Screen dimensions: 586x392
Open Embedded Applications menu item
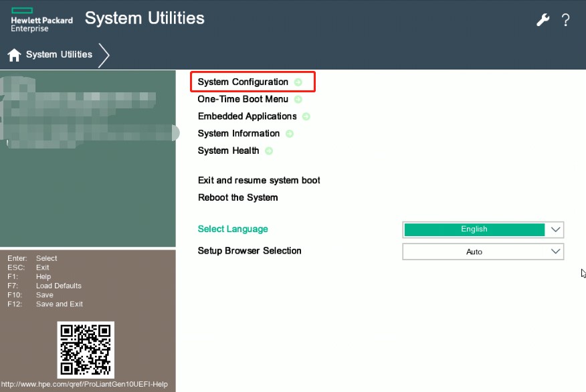(x=247, y=116)
